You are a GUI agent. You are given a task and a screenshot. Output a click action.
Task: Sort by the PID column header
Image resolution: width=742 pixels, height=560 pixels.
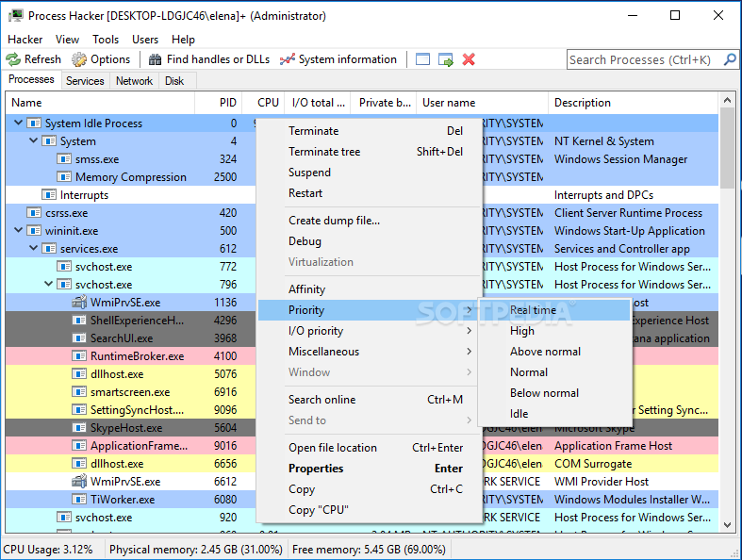(218, 103)
